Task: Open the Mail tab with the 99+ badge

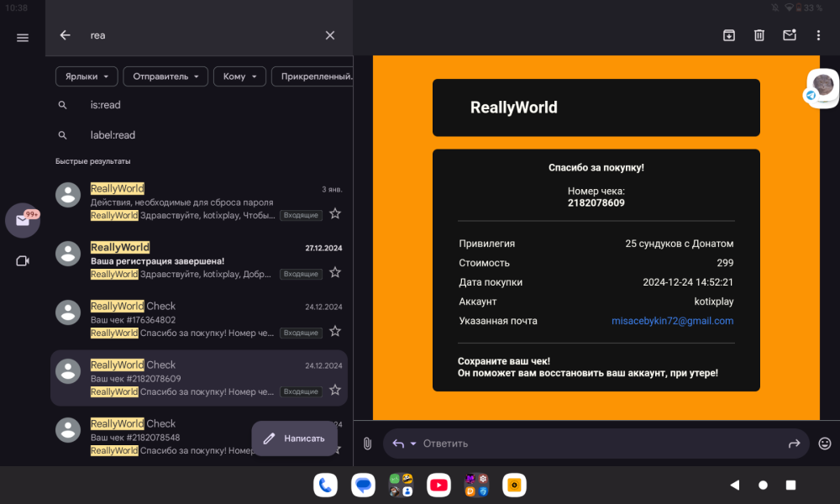Action: [23, 220]
